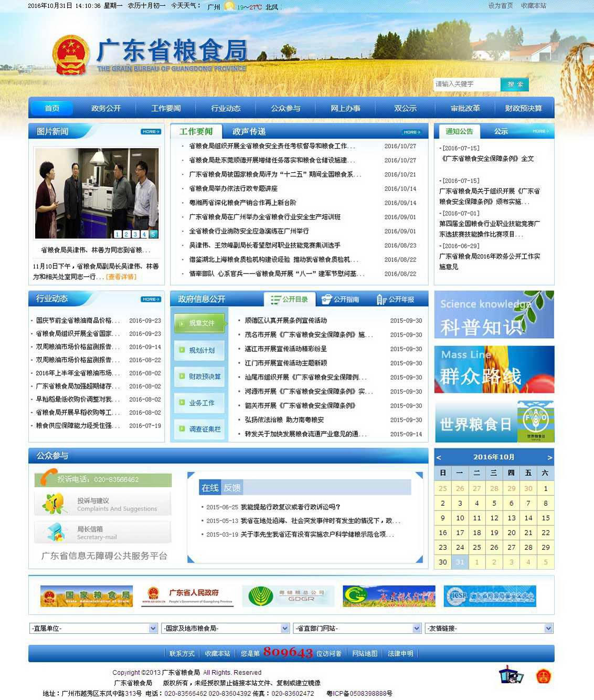Click the 搜索 search button
Viewport: 594px width, 700px height.
(515, 85)
